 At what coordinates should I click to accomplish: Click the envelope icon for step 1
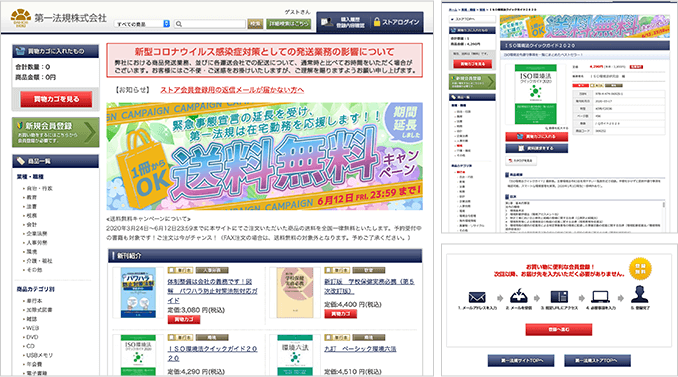477,297
